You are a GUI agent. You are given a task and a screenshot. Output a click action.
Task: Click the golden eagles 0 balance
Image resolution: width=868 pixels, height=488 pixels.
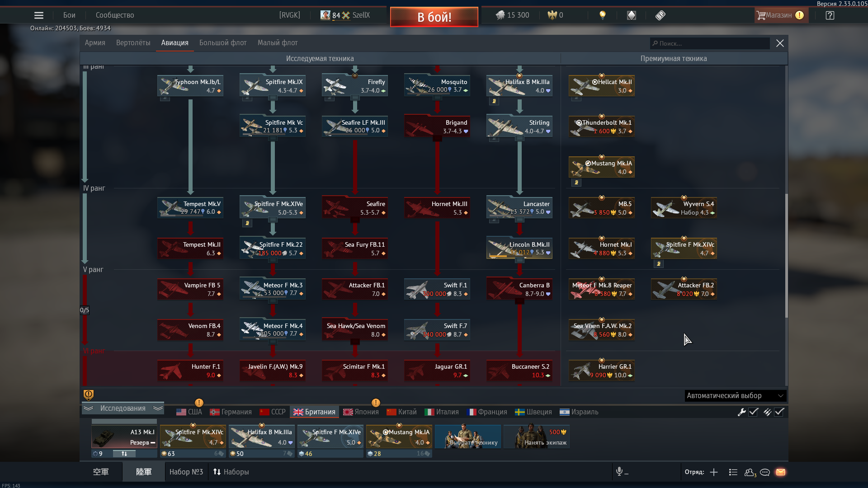point(555,15)
